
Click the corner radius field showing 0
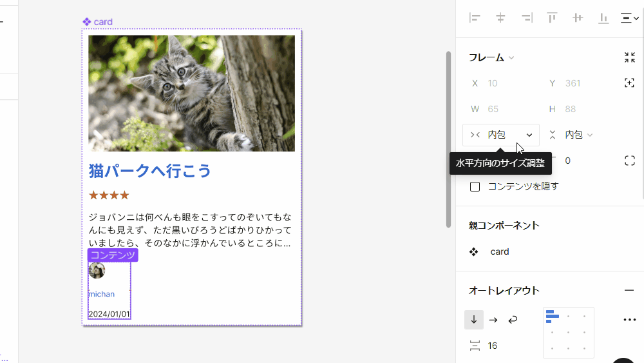pyautogui.click(x=567, y=161)
